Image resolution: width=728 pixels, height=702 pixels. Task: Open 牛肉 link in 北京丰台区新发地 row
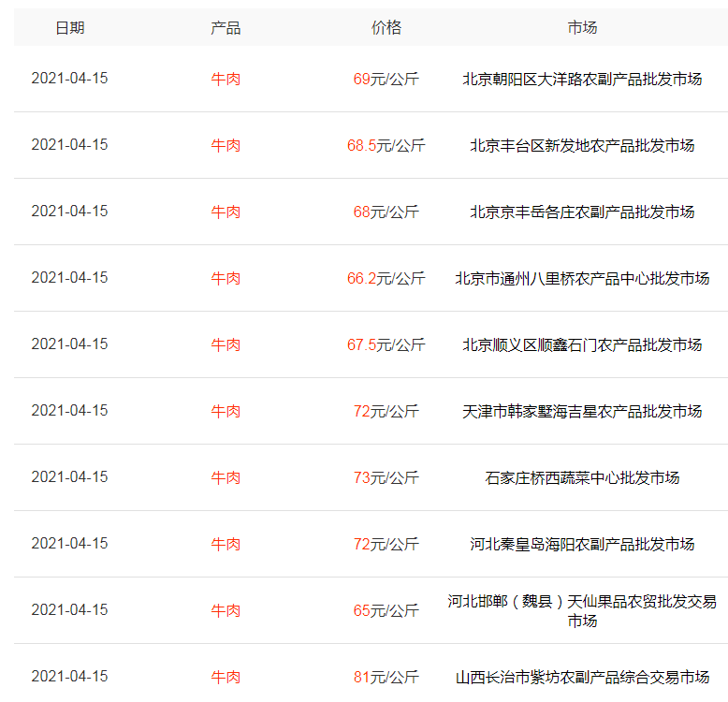226,145
